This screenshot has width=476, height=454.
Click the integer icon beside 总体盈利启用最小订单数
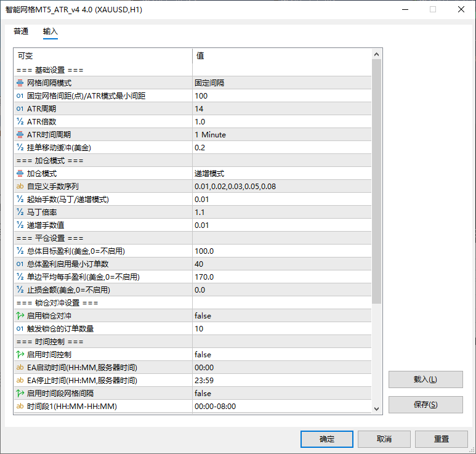20,264
